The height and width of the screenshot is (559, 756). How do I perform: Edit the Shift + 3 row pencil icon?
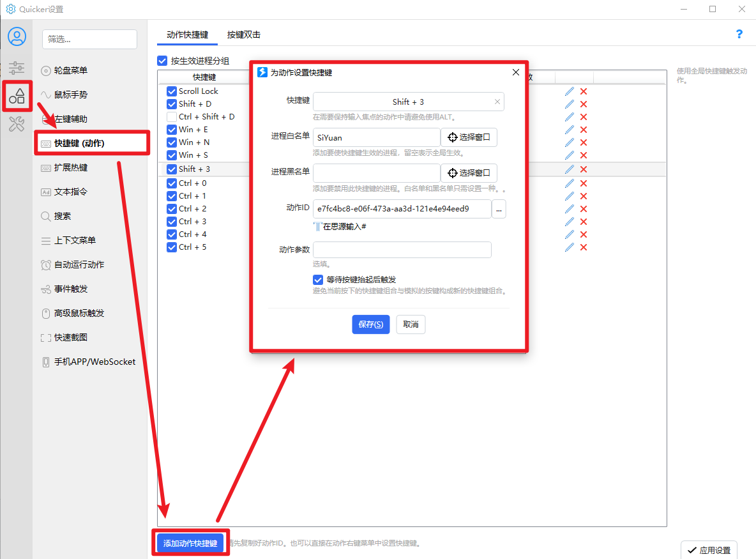coord(570,169)
